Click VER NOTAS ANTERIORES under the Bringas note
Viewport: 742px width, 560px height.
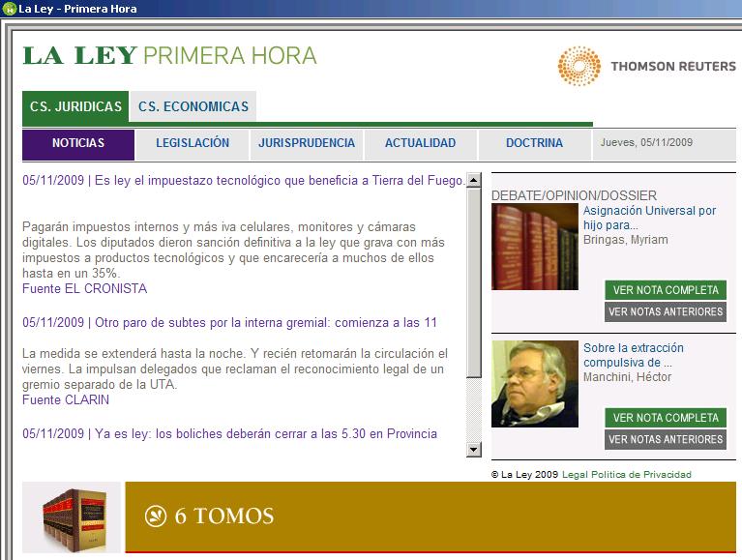click(x=666, y=311)
